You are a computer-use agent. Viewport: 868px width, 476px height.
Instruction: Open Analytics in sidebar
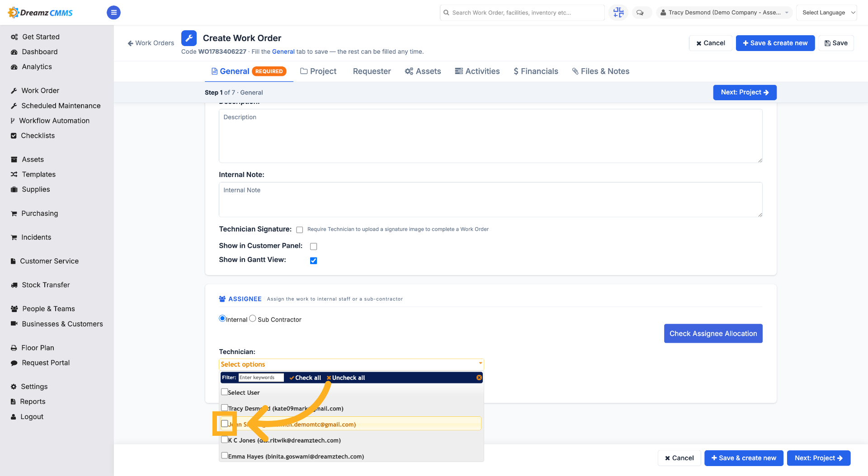(37, 66)
